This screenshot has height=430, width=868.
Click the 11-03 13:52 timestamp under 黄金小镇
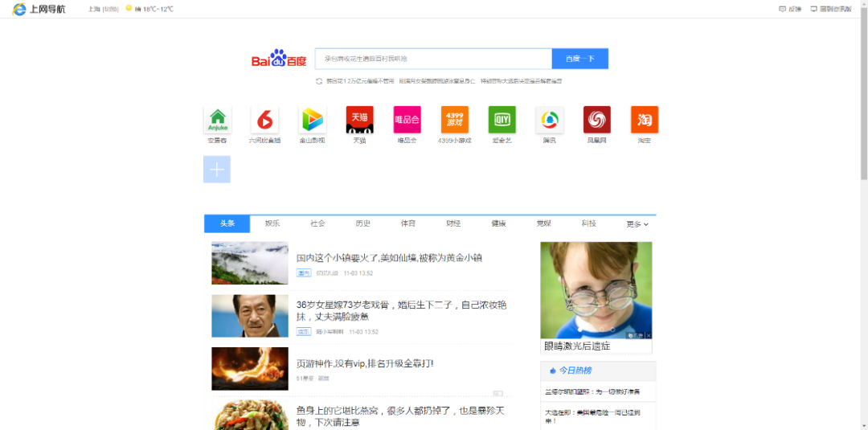(358, 272)
